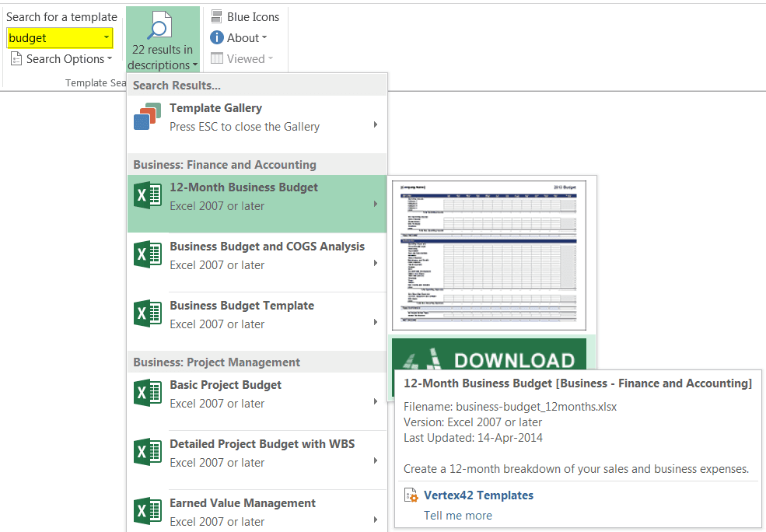Open dropdown arrow in budget search box
The height and width of the screenshot is (532, 766).
coord(106,37)
